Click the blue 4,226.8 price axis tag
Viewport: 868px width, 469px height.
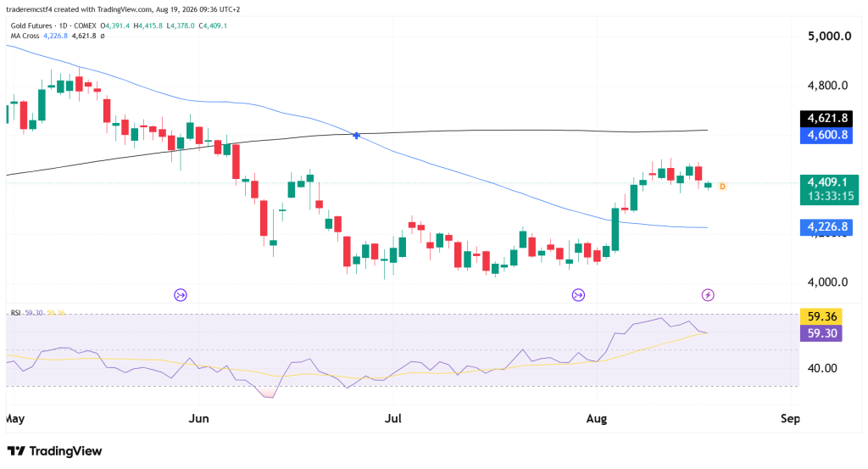click(826, 227)
